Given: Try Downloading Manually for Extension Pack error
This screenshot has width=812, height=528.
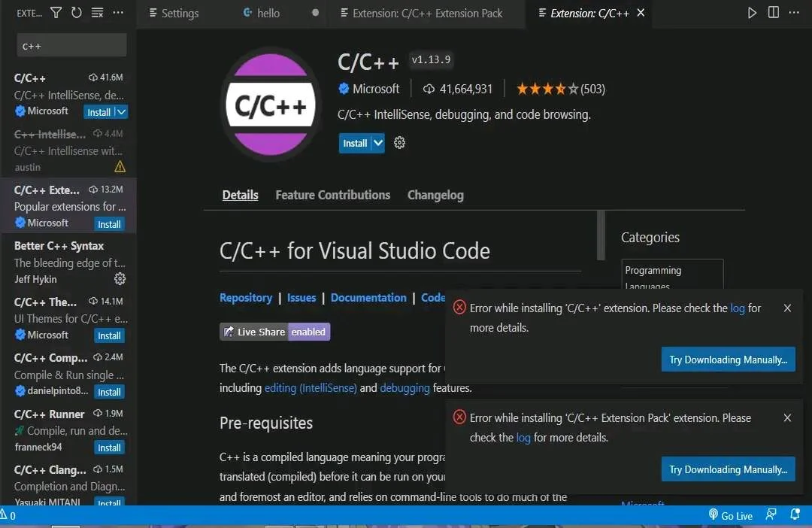Looking at the screenshot, I should [x=728, y=469].
